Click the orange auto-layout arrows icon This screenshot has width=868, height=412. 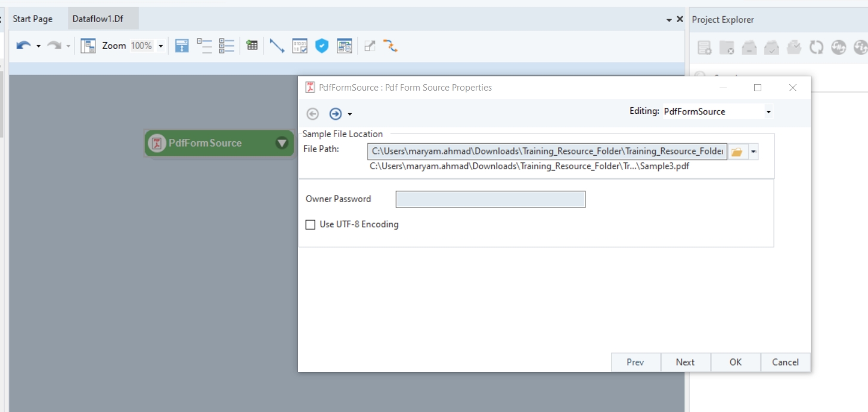point(390,46)
